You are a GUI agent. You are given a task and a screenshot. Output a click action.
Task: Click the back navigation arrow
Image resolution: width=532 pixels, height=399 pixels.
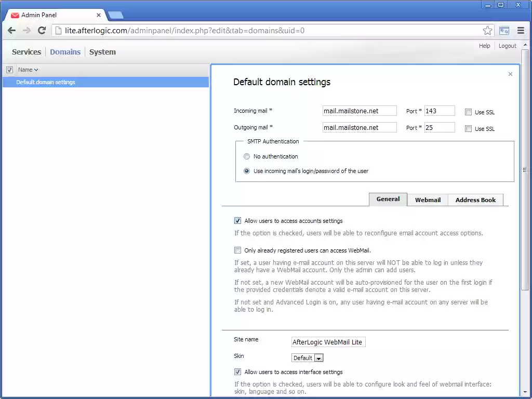[11, 30]
